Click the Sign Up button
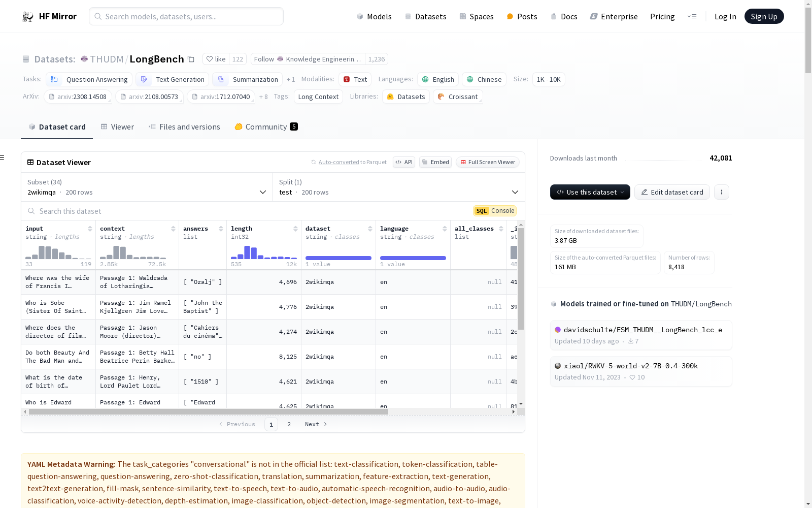Screen dimensions: 812x508 [764, 16]
